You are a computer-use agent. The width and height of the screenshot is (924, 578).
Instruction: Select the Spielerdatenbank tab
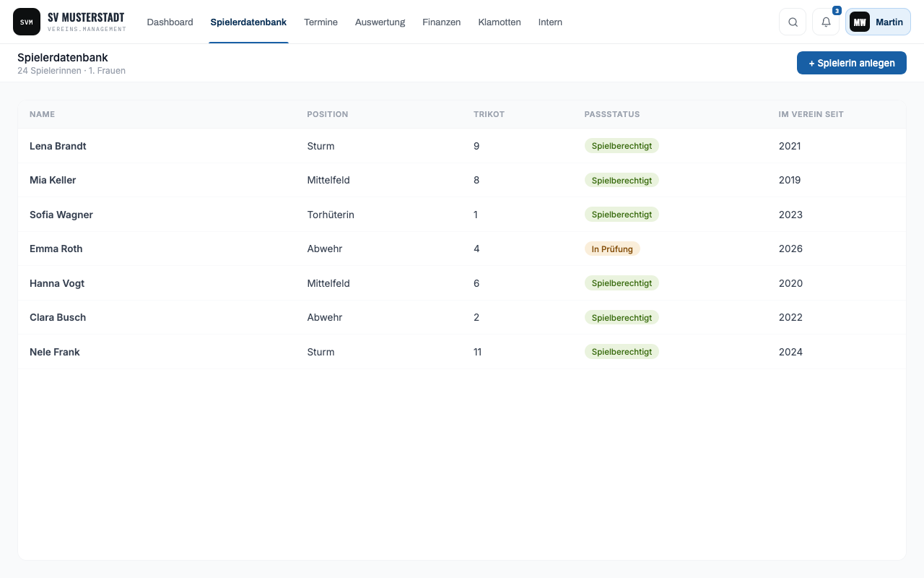pos(248,22)
